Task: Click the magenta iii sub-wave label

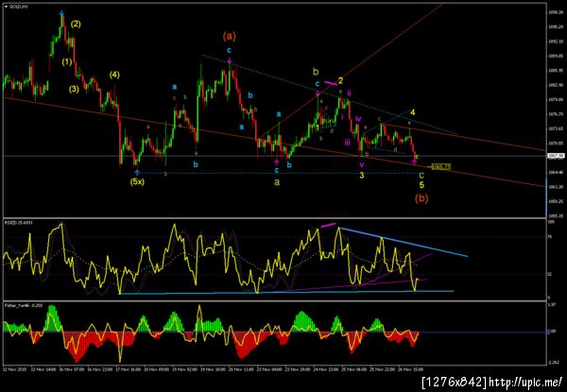Action: [347, 143]
